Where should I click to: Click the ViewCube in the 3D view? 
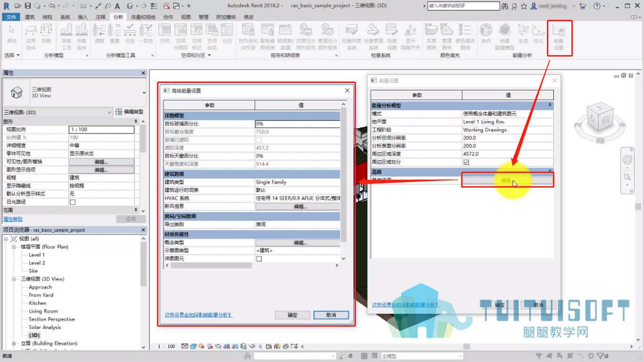click(600, 118)
